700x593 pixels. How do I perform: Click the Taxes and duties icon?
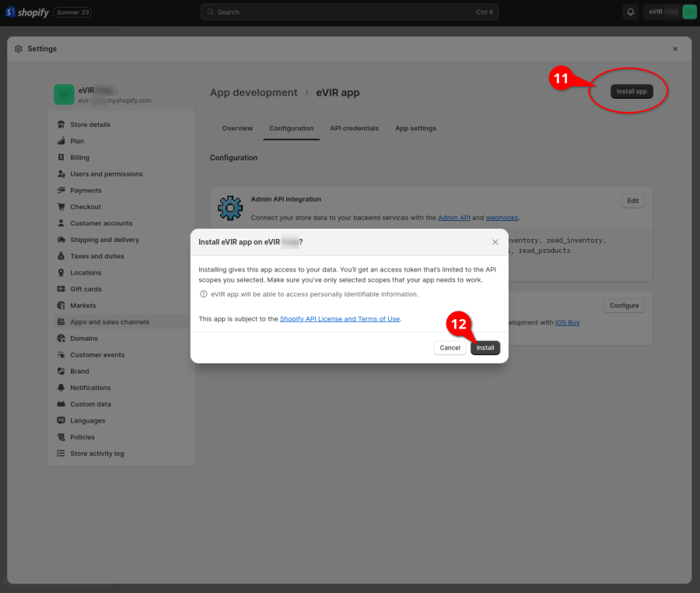tap(61, 256)
